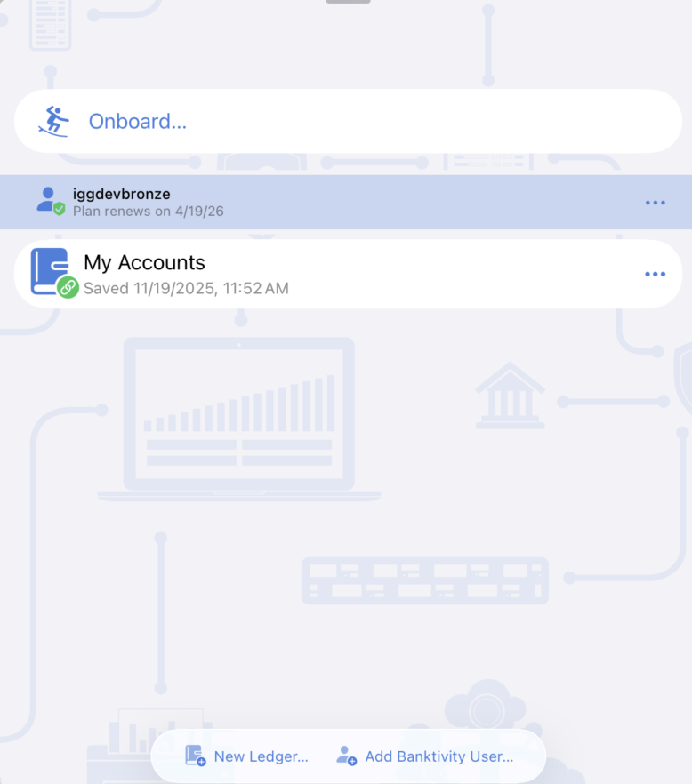The width and height of the screenshot is (692, 784).
Task: Click the iggdevbronze user profile icon
Action: pos(47,198)
